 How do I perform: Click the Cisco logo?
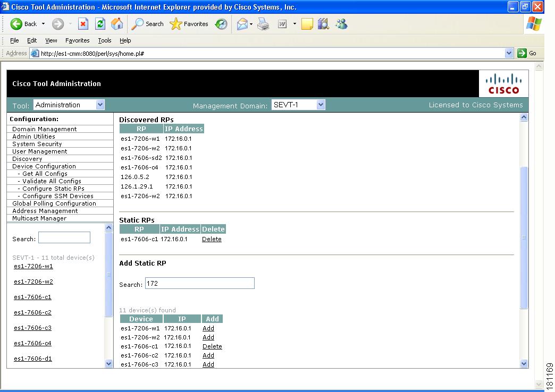(503, 84)
